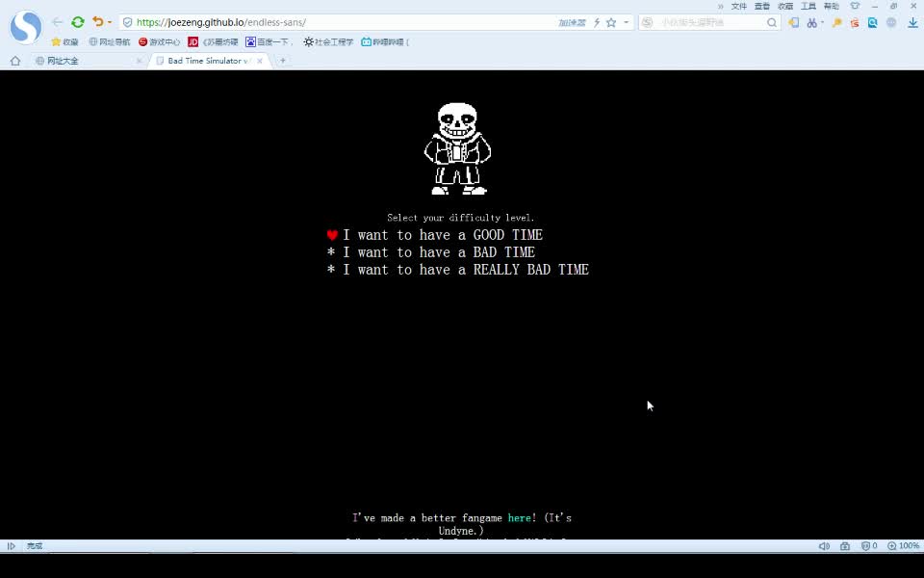Click the 收藏 star in the bookmarks bar
Viewport: 924px width, 578px height.
point(64,41)
